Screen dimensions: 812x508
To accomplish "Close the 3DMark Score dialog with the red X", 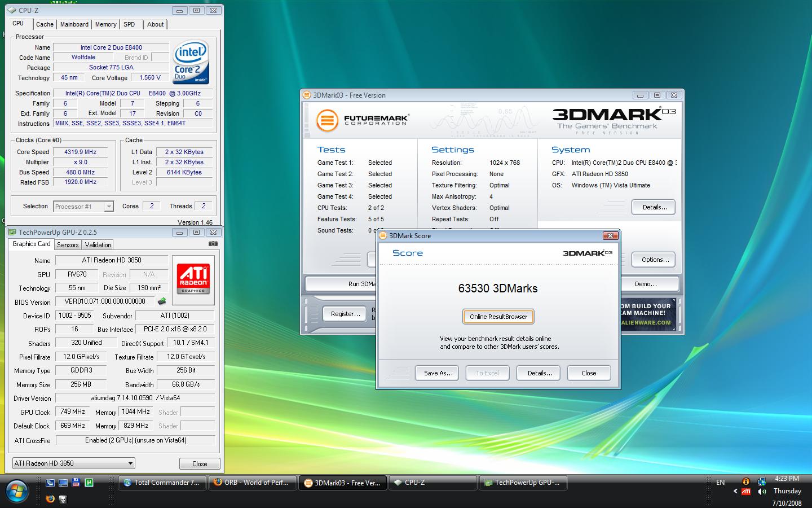I will point(610,235).
